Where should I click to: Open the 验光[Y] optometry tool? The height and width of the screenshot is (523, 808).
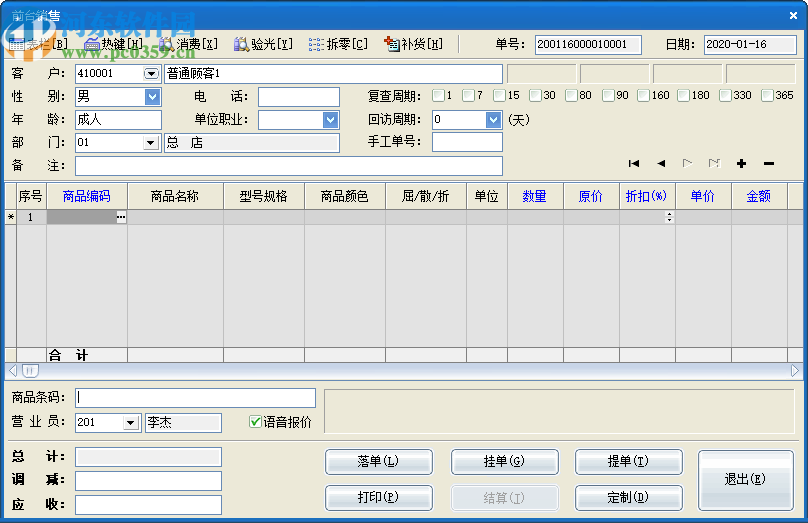coord(263,44)
